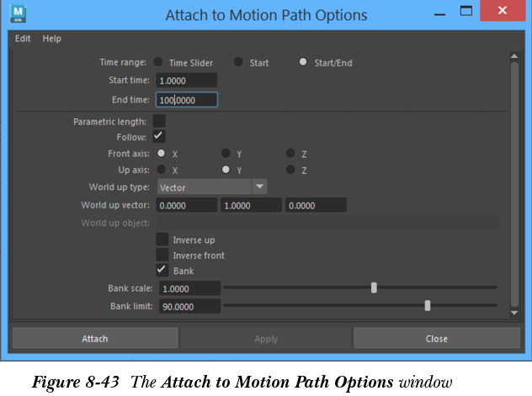Click the Bank scale slider handle
Viewport: 532px width, 396px height.
coord(374,288)
